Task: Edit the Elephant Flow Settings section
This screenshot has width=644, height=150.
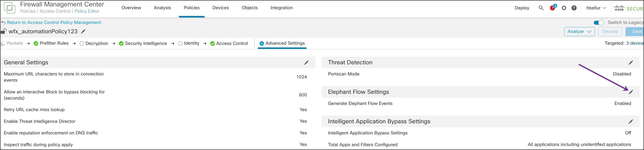Action: point(631,92)
